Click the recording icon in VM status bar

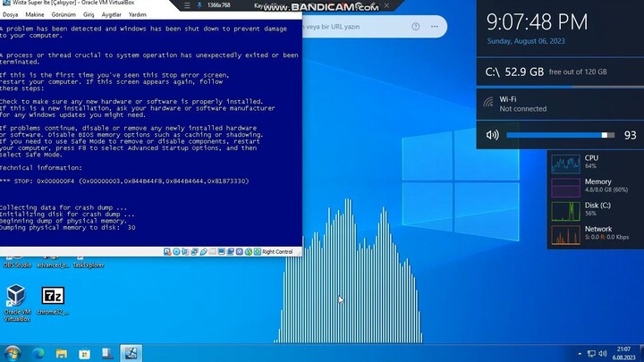pos(231,251)
